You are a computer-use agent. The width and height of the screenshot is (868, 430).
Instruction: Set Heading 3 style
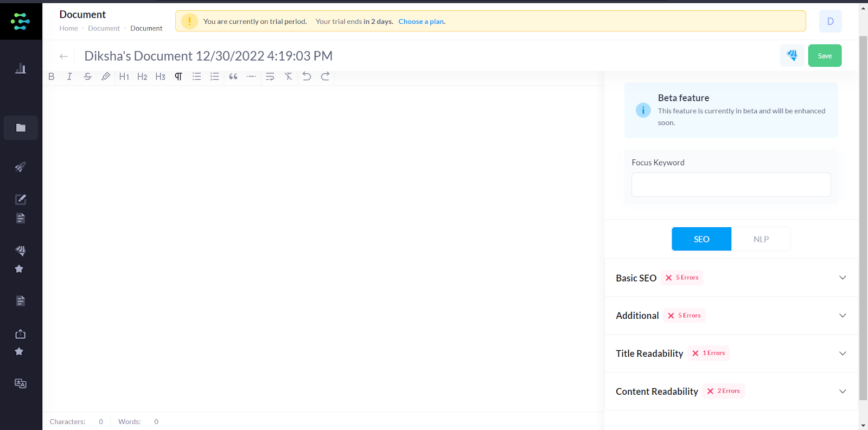160,76
